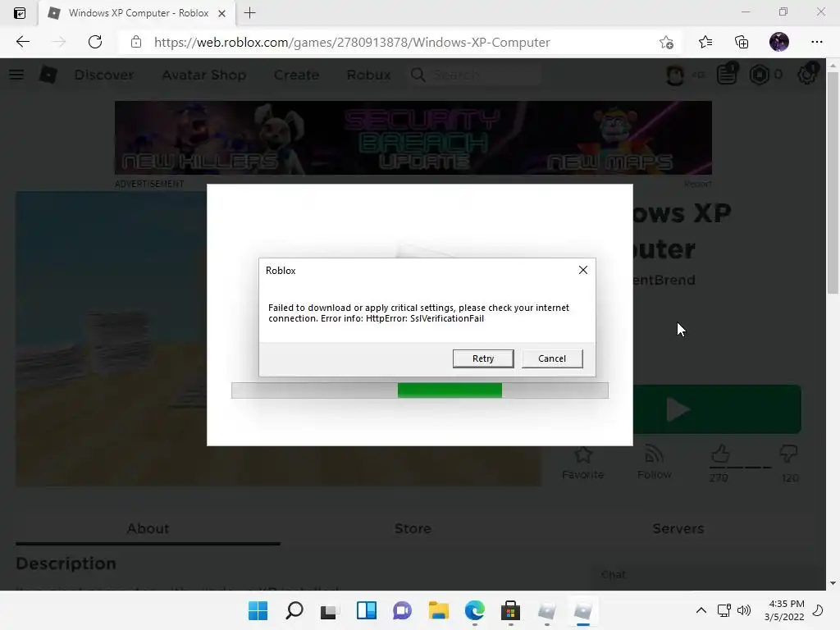
Task: Open the Roblox user avatar icon
Action: (x=674, y=75)
